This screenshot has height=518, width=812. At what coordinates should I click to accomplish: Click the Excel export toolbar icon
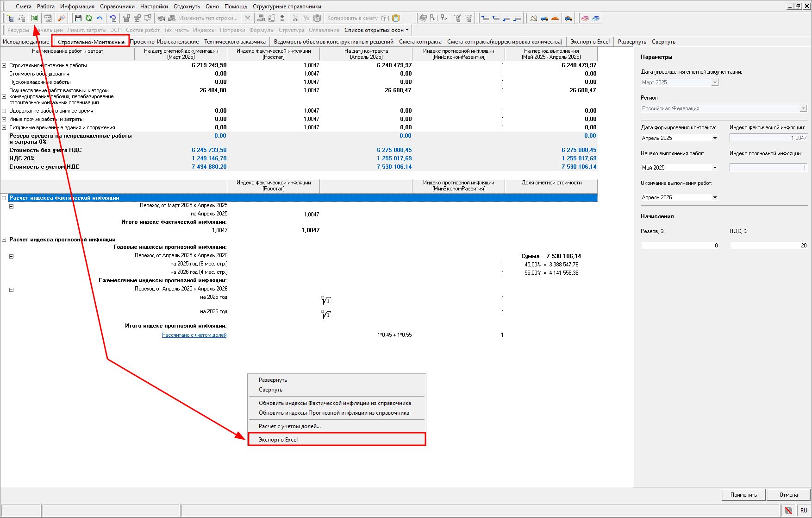click(x=35, y=18)
